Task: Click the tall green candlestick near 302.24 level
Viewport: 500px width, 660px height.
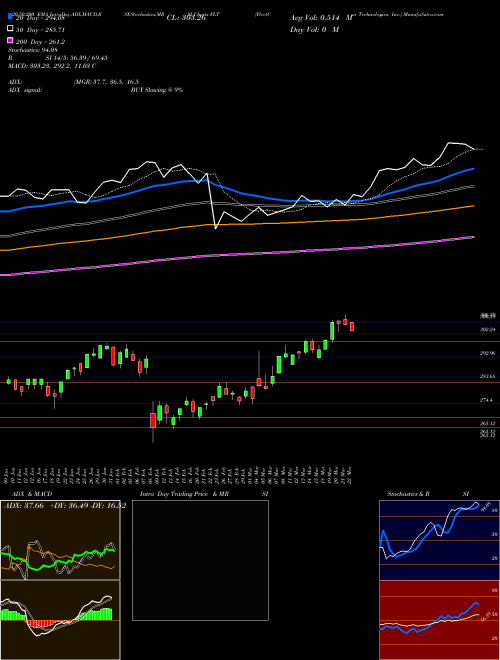Action: [332, 331]
